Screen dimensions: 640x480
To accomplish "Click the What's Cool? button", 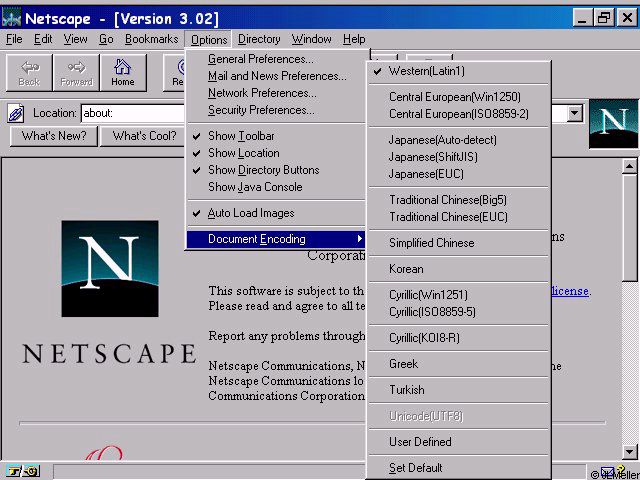I will [144, 136].
